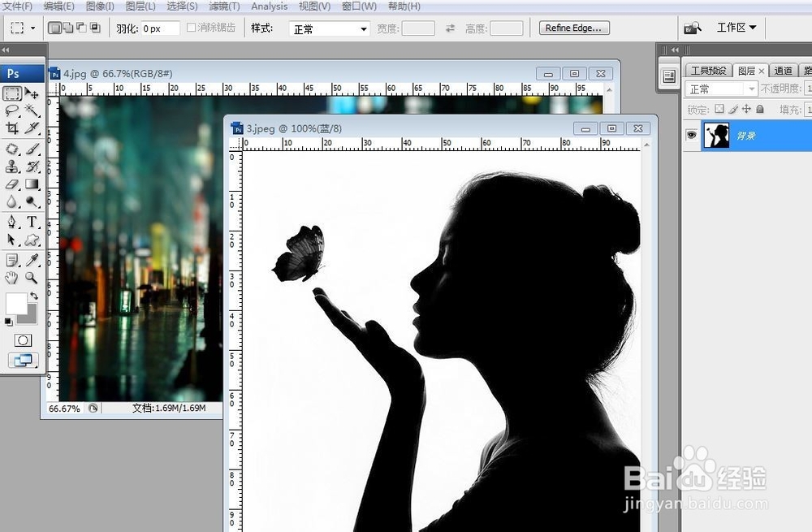Open the Analysis menu
Screen dimensions: 812x532
point(270,6)
